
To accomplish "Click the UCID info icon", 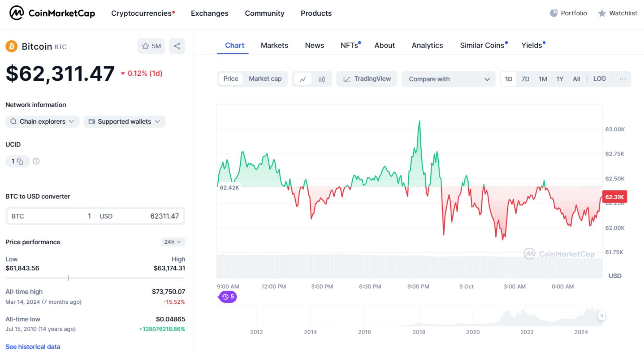I will click(36, 162).
